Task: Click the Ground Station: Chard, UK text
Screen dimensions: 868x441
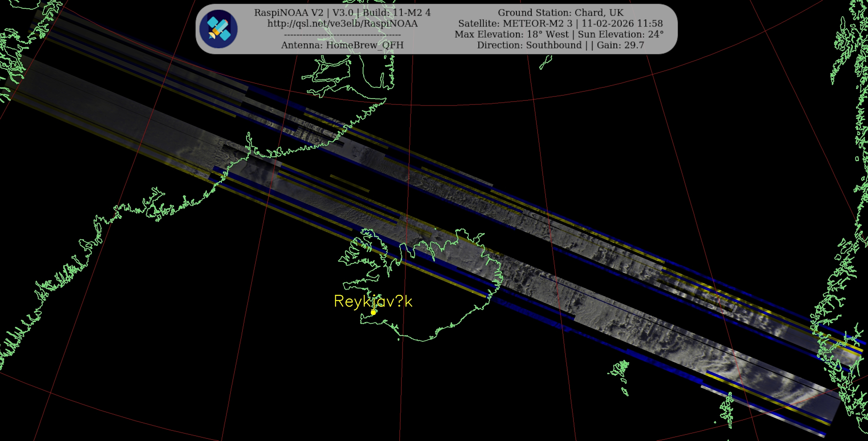Action: point(560,13)
